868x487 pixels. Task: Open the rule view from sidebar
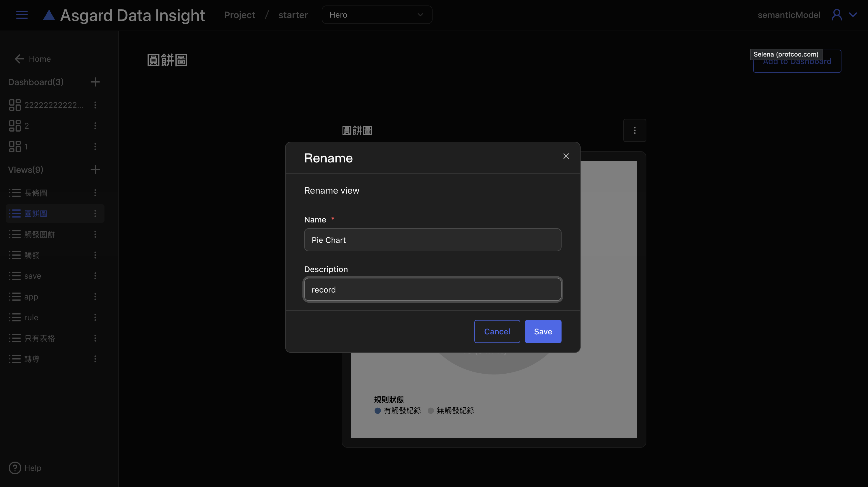31,317
